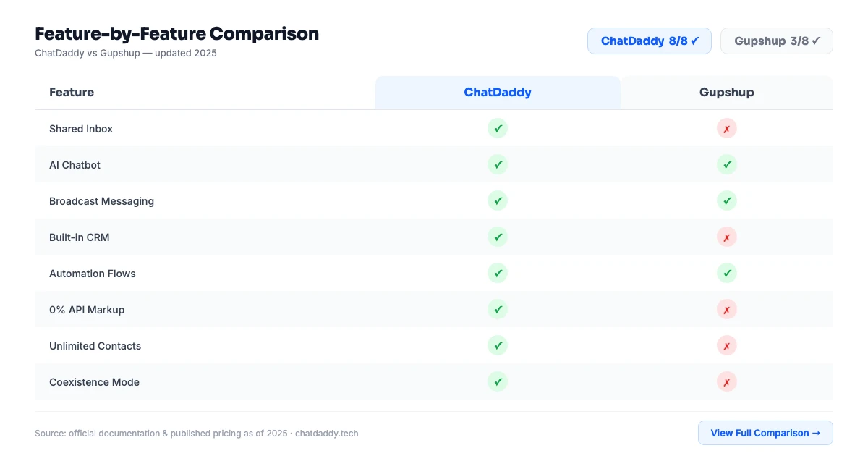
Task: Click the chatdaddy.tech source text
Action: [326, 433]
